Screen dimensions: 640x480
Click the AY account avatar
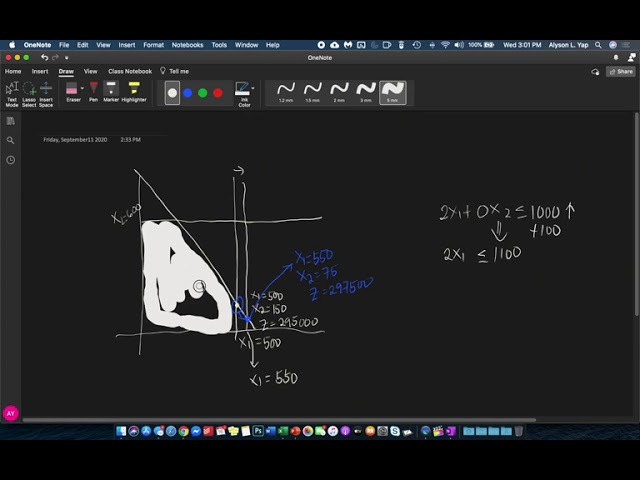(x=11, y=413)
